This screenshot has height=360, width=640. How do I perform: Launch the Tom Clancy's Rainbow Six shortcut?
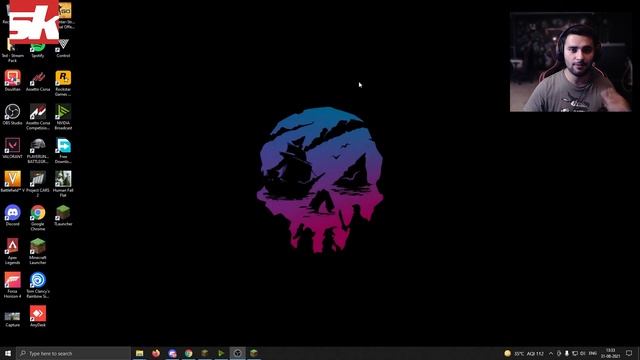point(38,285)
